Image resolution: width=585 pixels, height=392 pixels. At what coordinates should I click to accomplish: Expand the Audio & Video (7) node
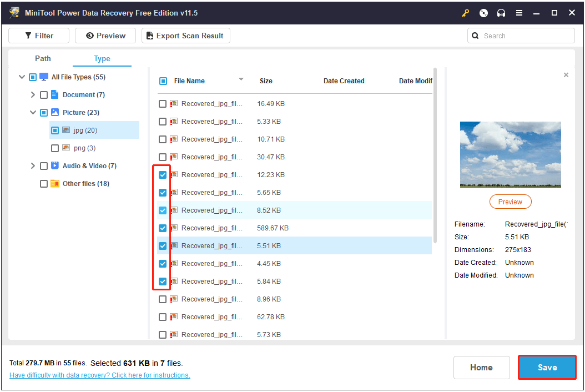click(33, 166)
